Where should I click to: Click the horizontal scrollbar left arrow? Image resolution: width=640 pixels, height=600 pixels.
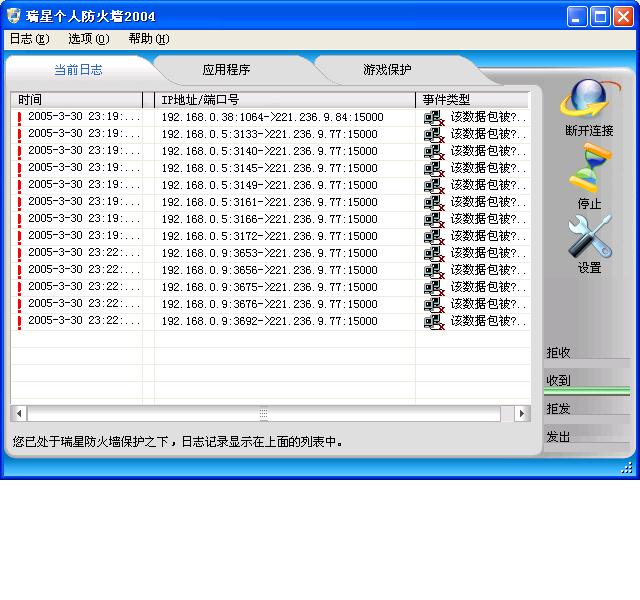pyautogui.click(x=19, y=413)
